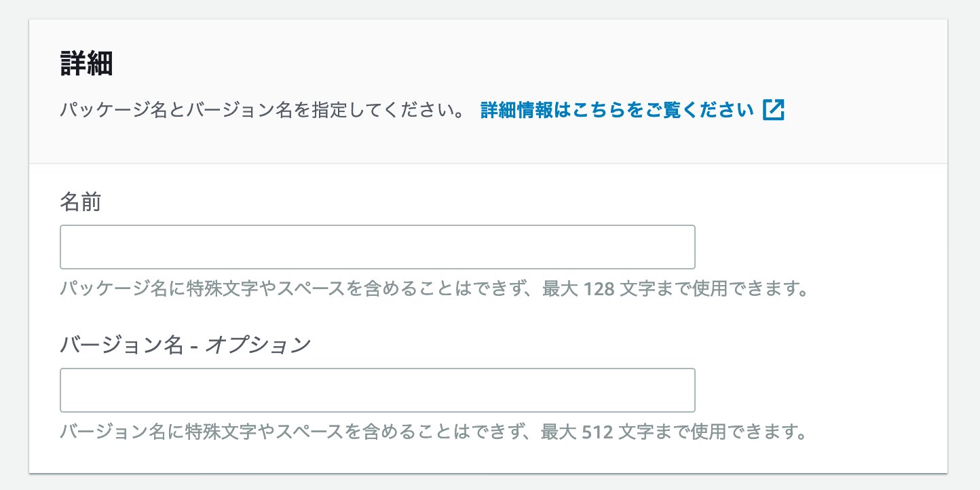Click the bold 512 character limit number
The width and height of the screenshot is (980, 490).
pyautogui.click(x=597, y=432)
